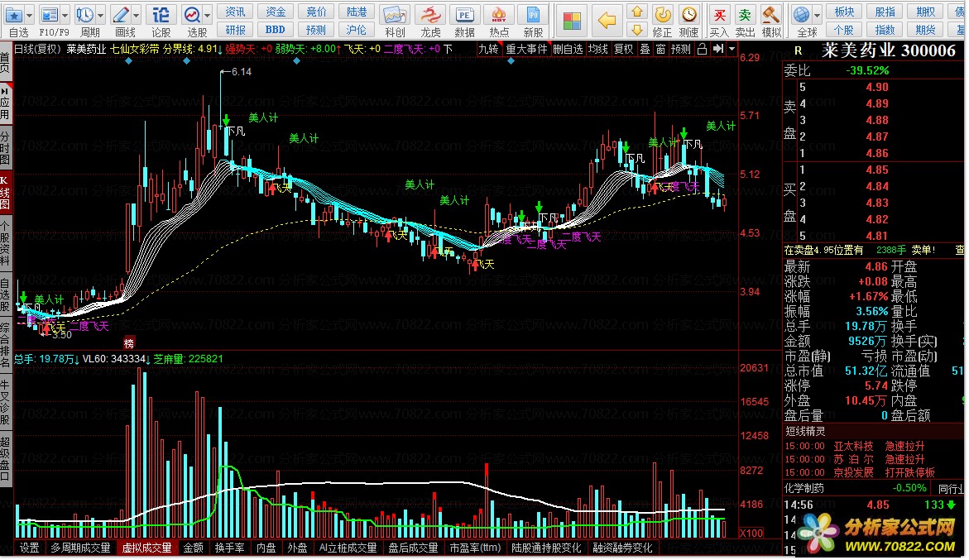Click the yellow up arrow icon
This screenshot has width=969, height=560.
click(637, 12)
